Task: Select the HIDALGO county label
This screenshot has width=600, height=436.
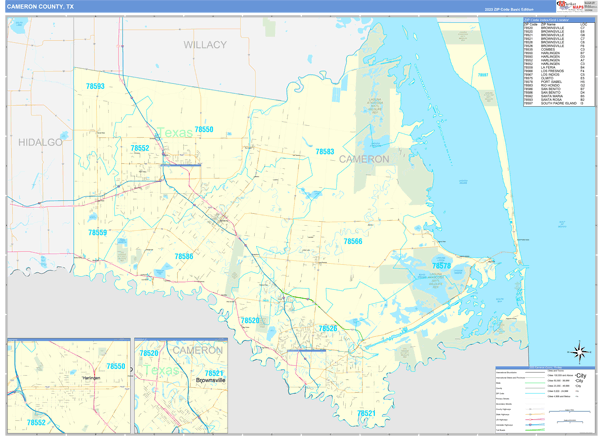Action: click(41, 142)
